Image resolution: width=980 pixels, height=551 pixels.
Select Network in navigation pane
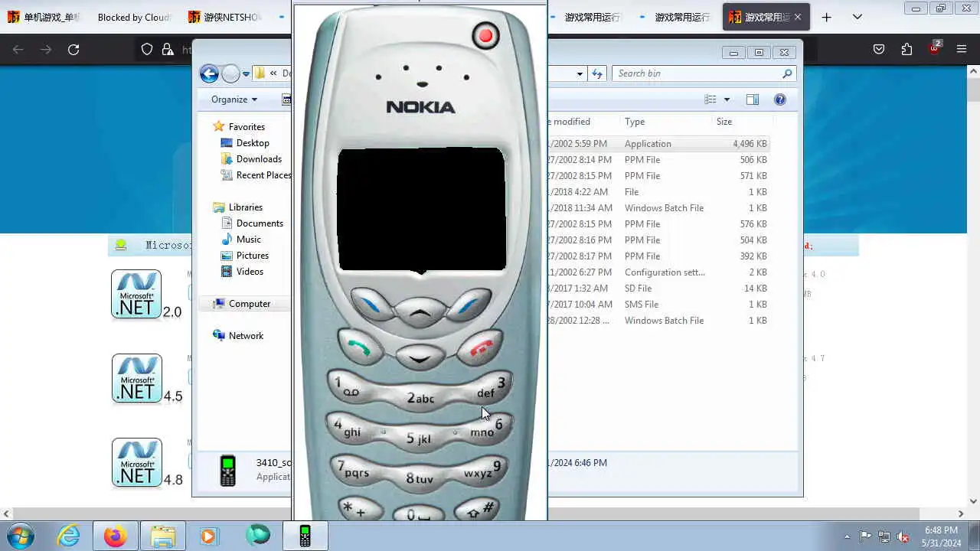point(246,336)
